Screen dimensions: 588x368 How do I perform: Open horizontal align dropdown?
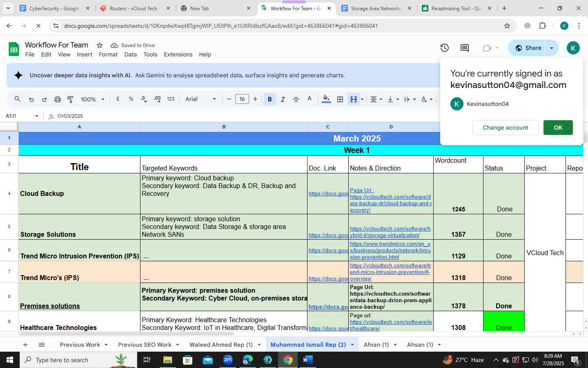[x=376, y=99]
